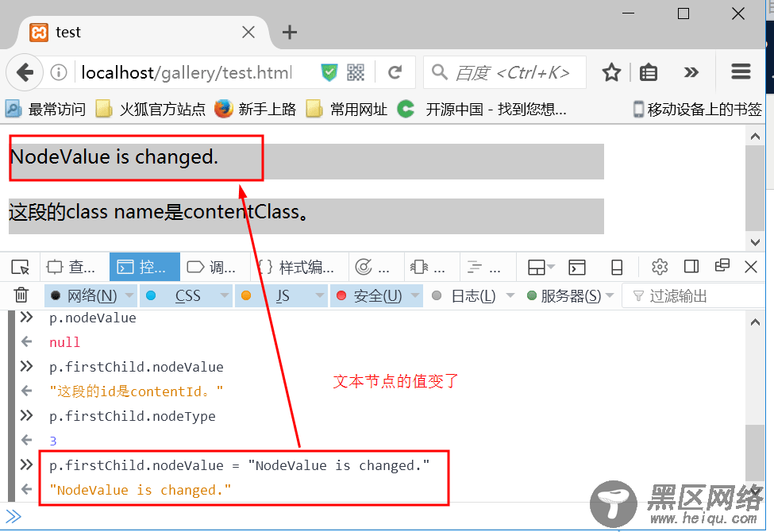The width and height of the screenshot is (774, 532).
Task: Expand the 安全(U) filter dropdown arrow
Action: coord(415,295)
